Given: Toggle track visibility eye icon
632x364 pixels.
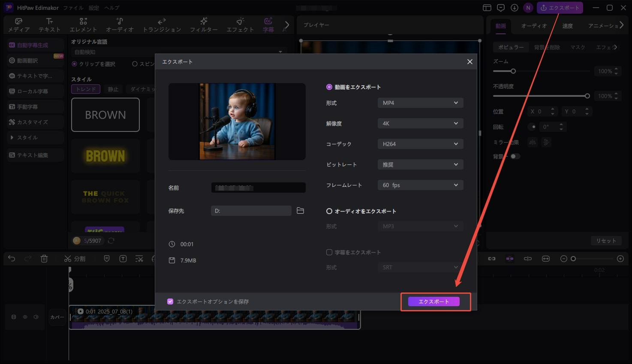Looking at the screenshot, I should 25,317.
